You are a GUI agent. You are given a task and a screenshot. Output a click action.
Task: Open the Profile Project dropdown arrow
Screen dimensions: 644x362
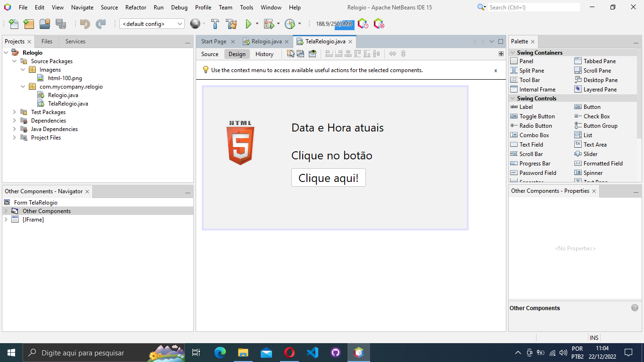point(299,24)
